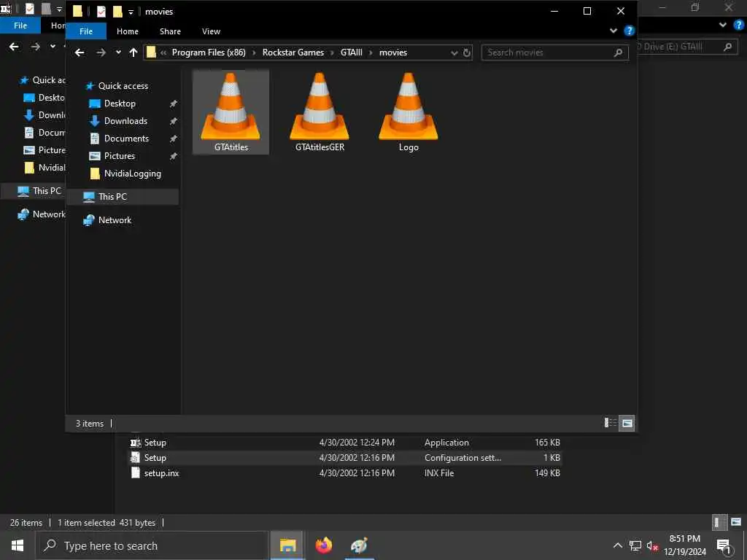Viewport: 747px width, 560px height.
Task: Switch background window to details view
Action: 719,522
